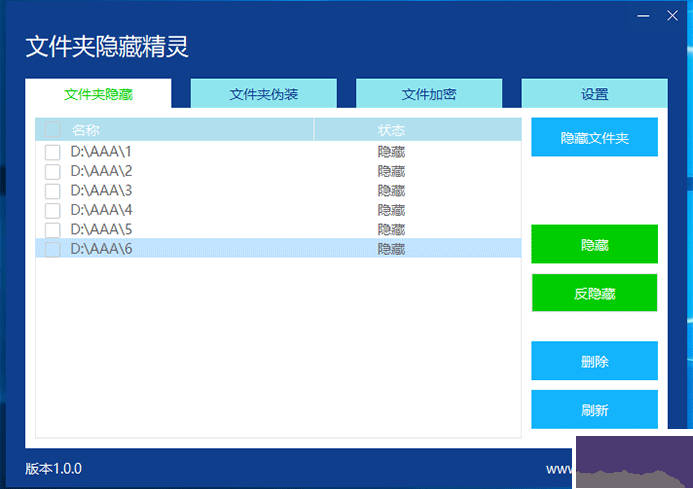Check the box for D:\AAA\5
The width and height of the screenshot is (693, 489).
coord(53,230)
